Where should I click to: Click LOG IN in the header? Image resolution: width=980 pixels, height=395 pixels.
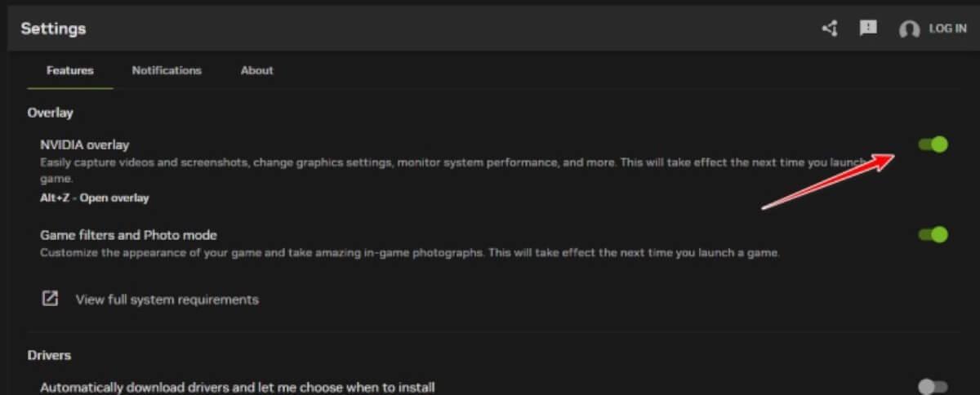pos(947,29)
